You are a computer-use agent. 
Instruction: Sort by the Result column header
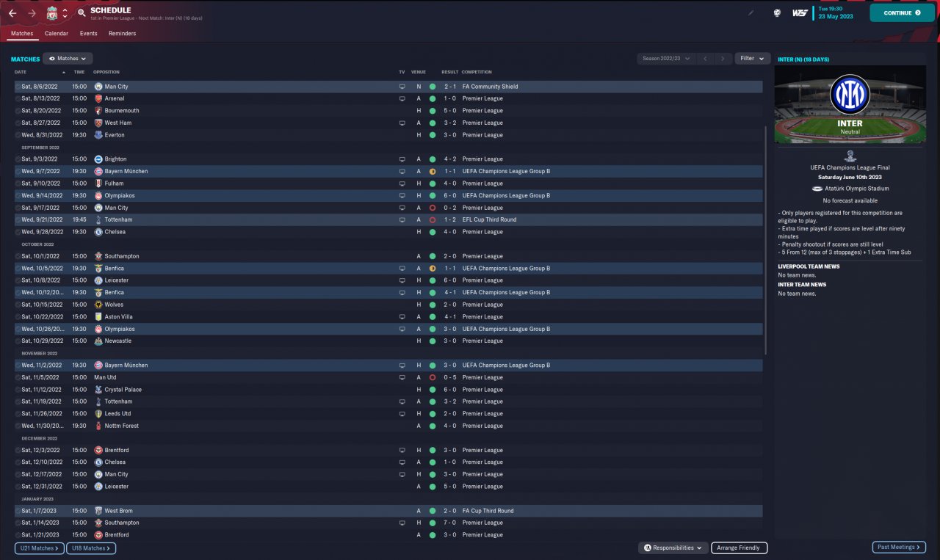coord(449,72)
